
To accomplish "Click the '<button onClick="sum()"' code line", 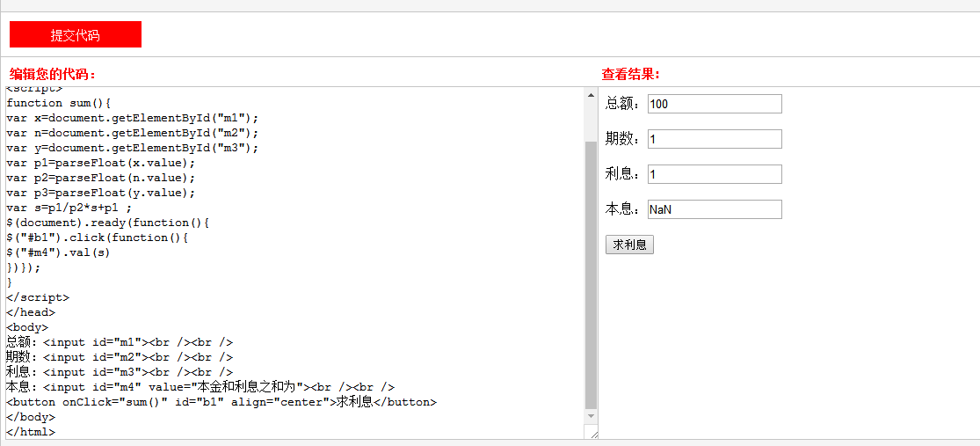I will (x=221, y=402).
